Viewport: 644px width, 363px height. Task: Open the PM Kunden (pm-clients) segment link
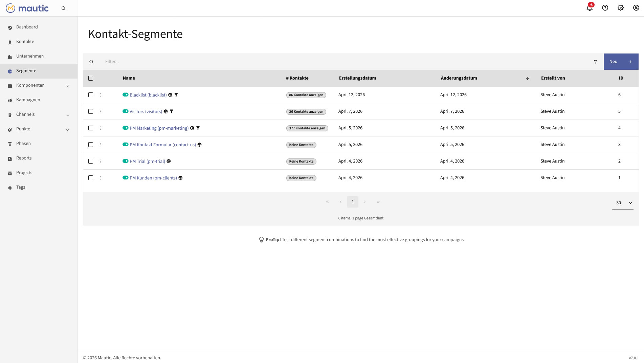click(x=153, y=178)
